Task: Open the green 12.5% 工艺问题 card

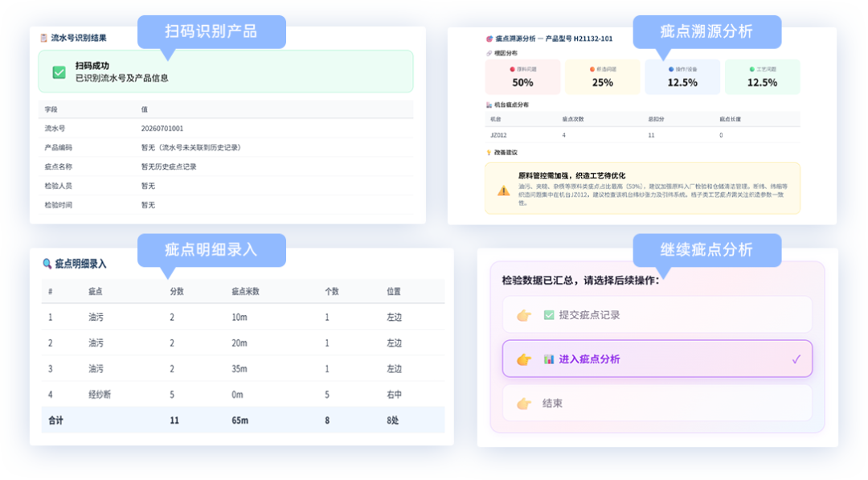Action: click(x=762, y=77)
